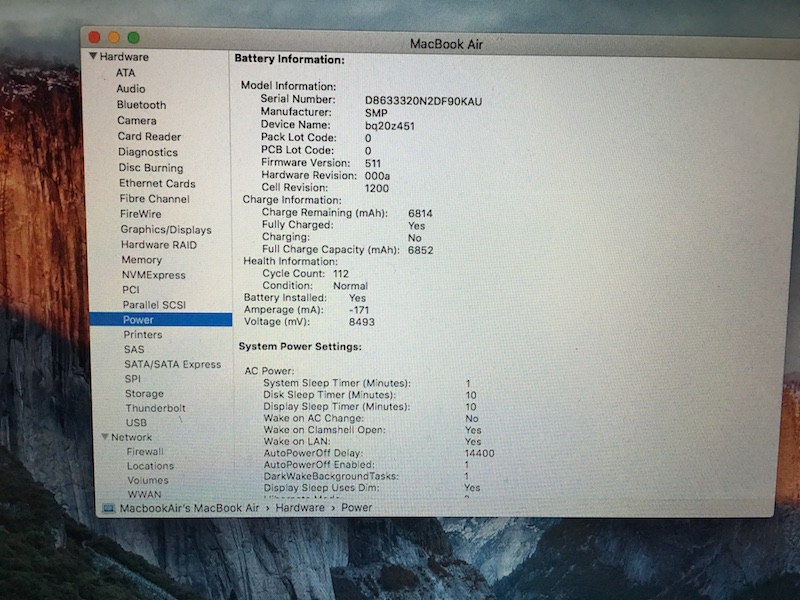Viewport: 800px width, 600px height.
Task: Click the red close window button
Action: pyautogui.click(x=94, y=37)
